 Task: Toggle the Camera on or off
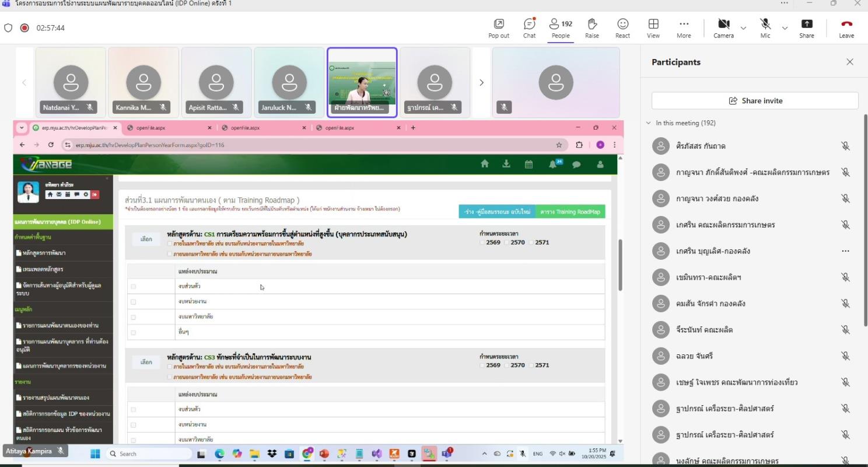point(723,27)
